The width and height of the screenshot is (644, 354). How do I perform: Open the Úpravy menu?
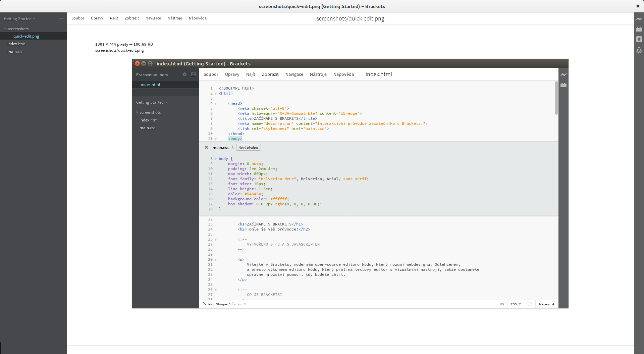[x=97, y=18]
